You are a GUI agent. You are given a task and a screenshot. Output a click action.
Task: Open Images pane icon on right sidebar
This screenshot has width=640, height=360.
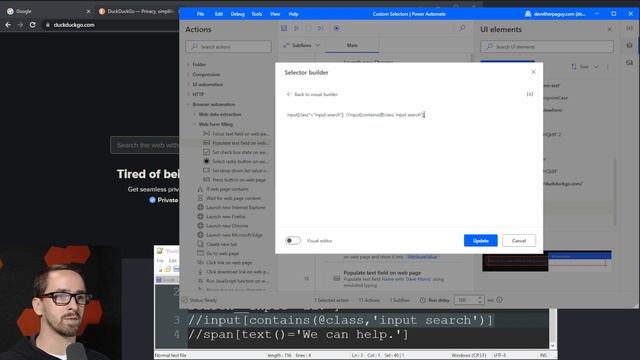(x=629, y=62)
